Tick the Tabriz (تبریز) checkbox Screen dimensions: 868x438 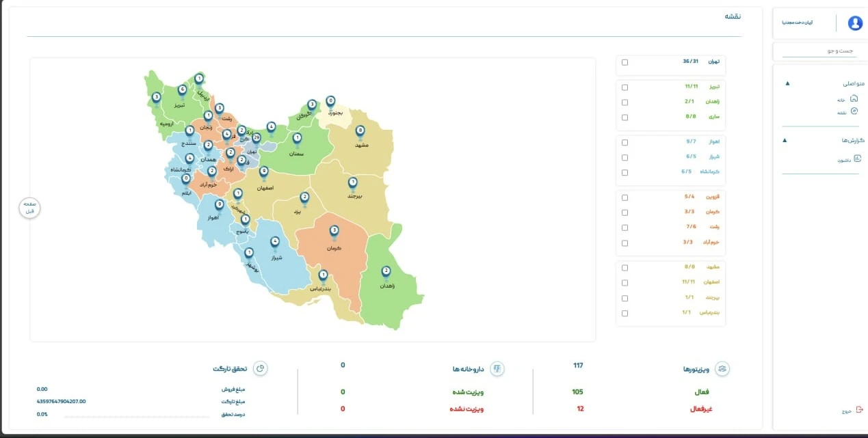(624, 87)
